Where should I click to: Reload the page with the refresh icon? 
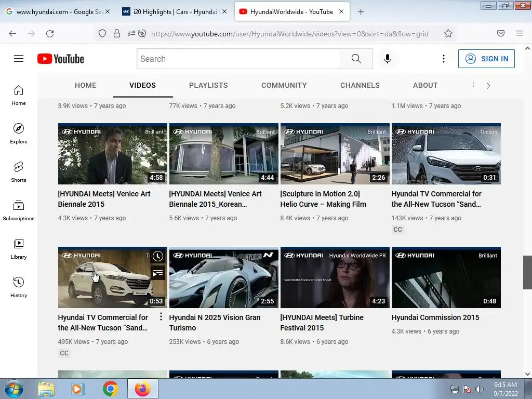pos(50,33)
